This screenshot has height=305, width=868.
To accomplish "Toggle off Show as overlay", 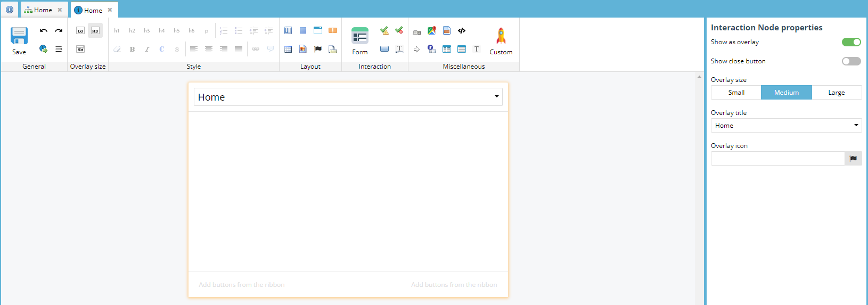I will click(851, 42).
